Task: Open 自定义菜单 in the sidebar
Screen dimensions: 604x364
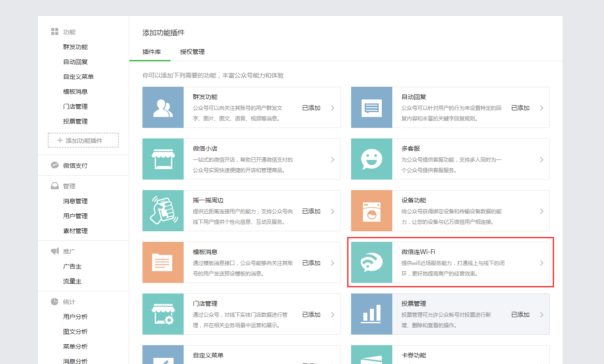Action: [x=78, y=77]
